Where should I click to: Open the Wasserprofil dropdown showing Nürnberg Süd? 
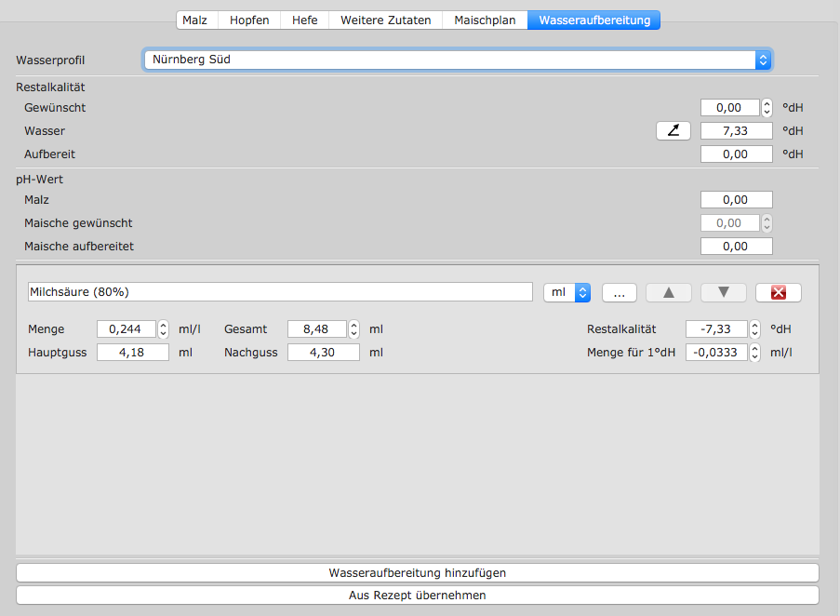tap(458, 60)
